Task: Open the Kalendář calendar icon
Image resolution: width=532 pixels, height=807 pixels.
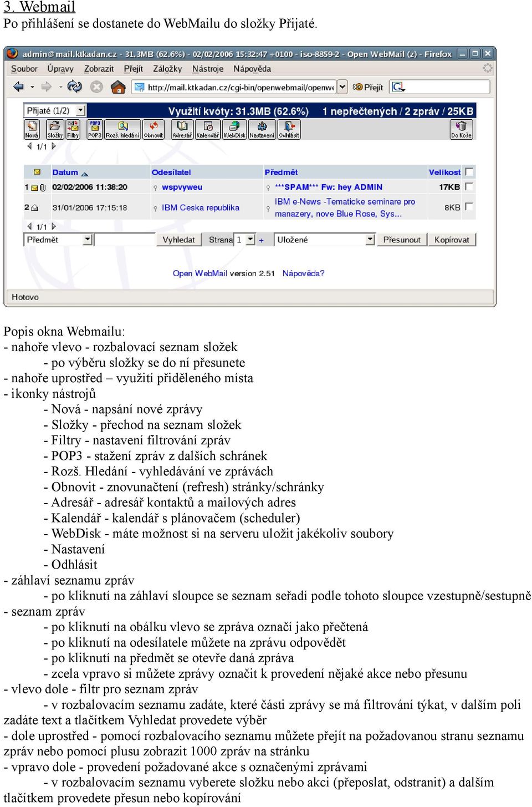Action: [208, 129]
